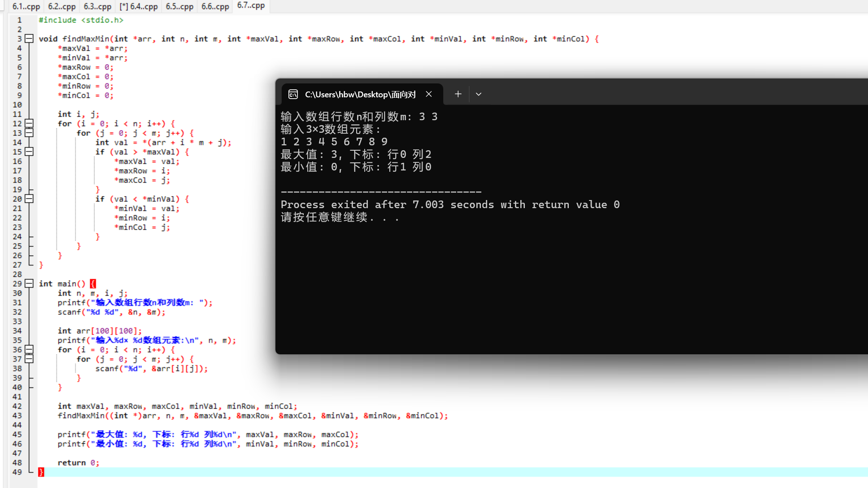Collapse the main function fold at line 29
The image size is (868, 488).
point(29,283)
